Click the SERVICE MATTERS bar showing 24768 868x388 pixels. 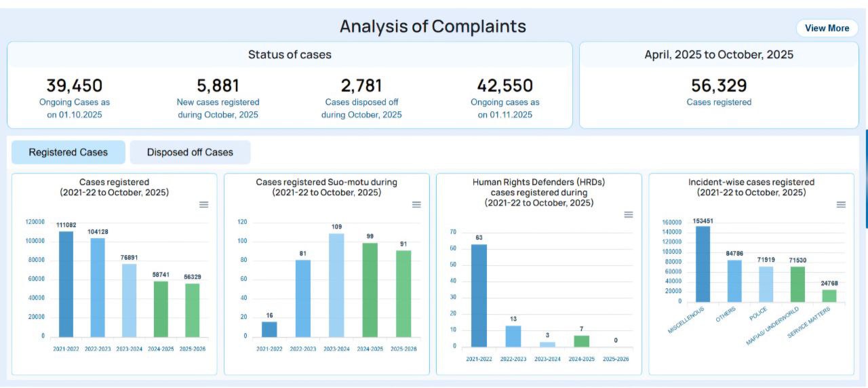[x=829, y=296]
